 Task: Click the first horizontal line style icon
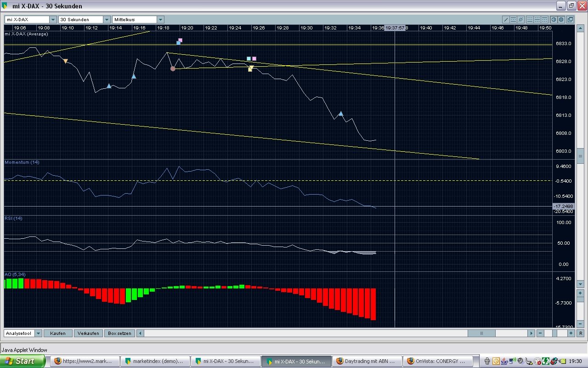pos(530,20)
